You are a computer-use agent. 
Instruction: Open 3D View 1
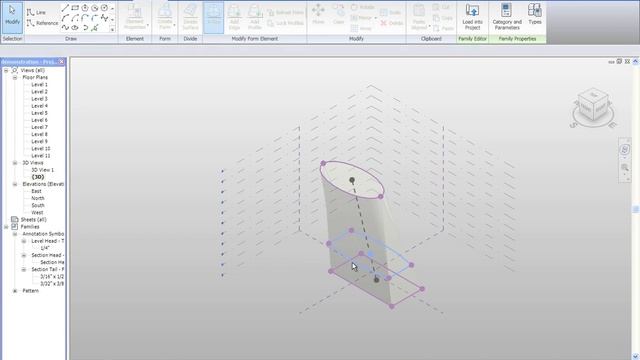click(x=43, y=170)
